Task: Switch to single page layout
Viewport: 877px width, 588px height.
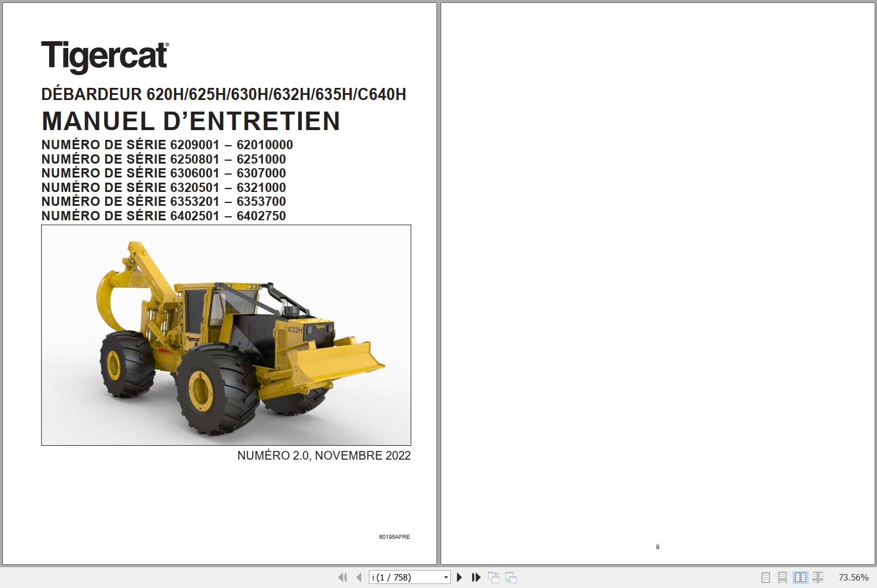Action: tap(765, 577)
